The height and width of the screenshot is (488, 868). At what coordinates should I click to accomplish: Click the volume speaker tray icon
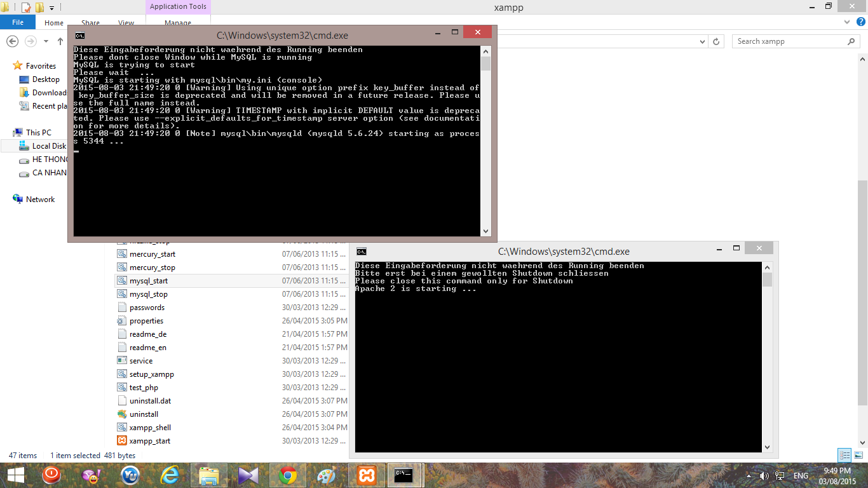click(764, 475)
